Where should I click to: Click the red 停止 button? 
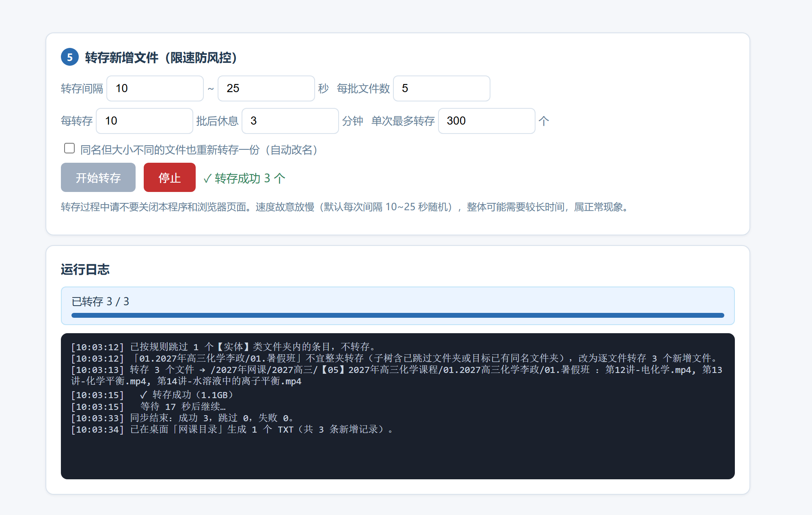(170, 177)
